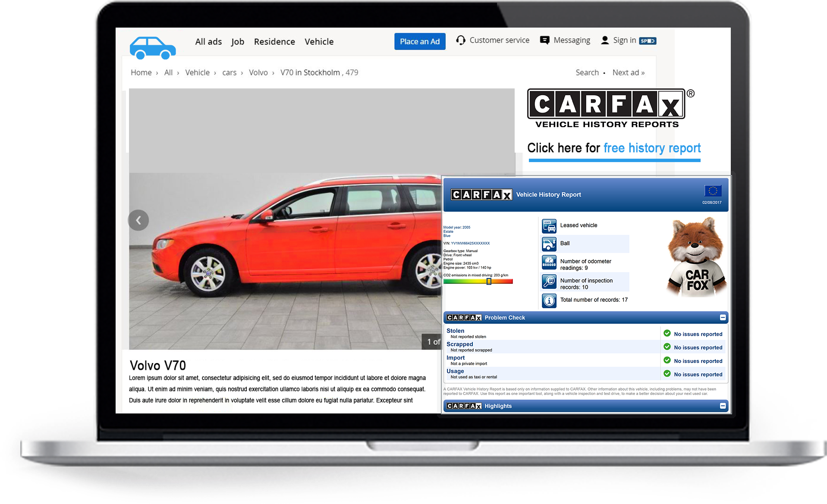Click green check for Stolen row

click(x=667, y=333)
